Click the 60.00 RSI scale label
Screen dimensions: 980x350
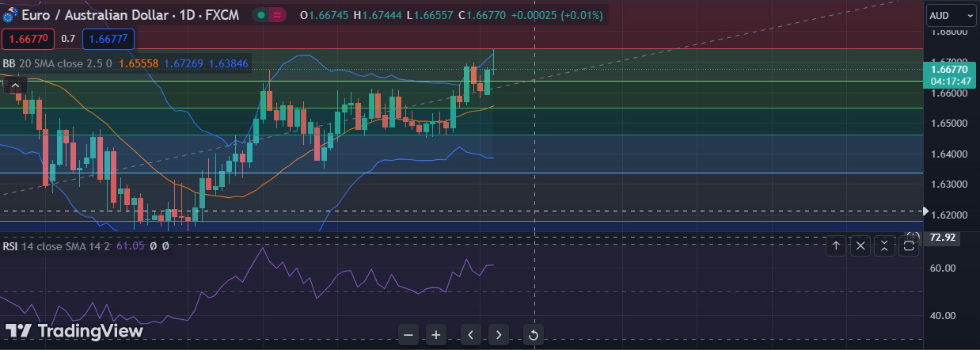(x=942, y=268)
